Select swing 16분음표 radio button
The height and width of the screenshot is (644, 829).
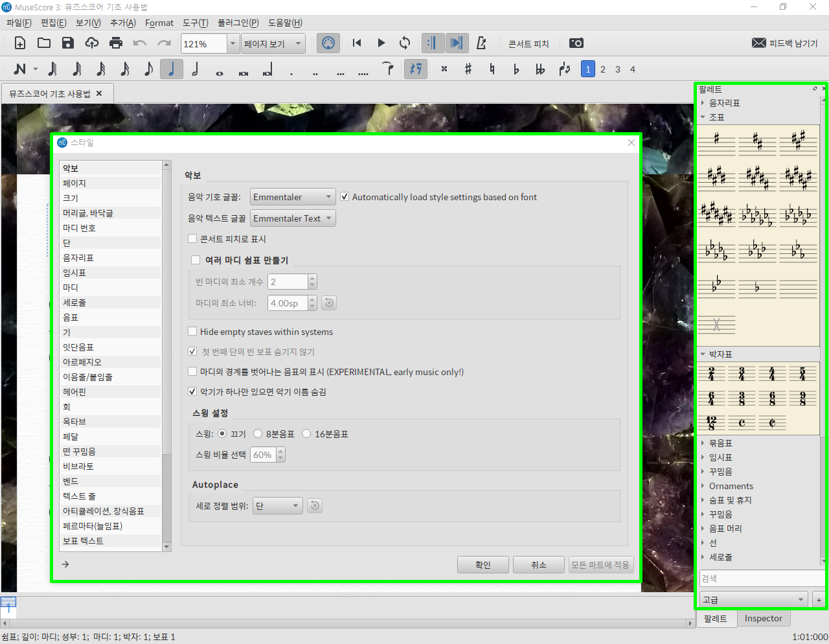click(x=306, y=433)
